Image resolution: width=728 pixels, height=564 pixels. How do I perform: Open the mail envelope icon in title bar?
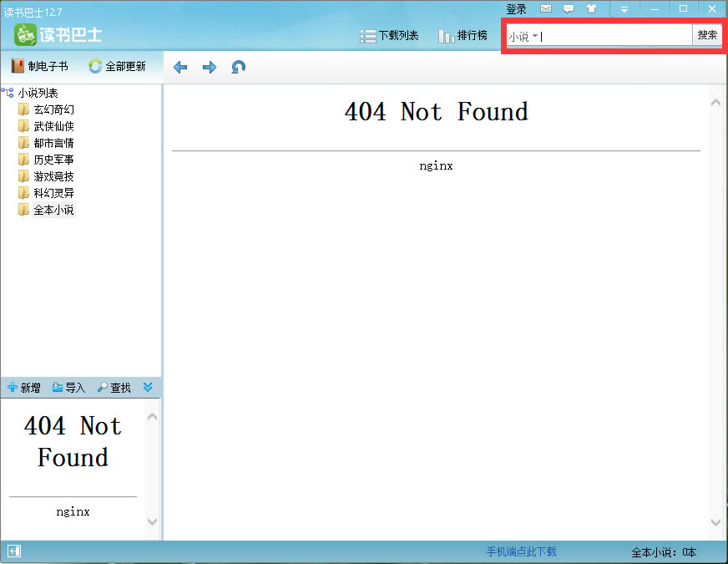[546, 9]
